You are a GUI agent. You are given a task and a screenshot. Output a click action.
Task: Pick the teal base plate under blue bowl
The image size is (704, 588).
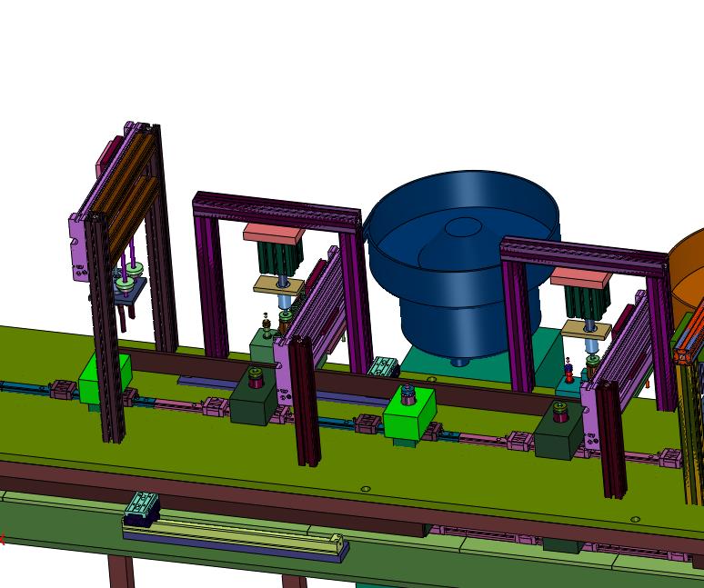tap(483, 359)
